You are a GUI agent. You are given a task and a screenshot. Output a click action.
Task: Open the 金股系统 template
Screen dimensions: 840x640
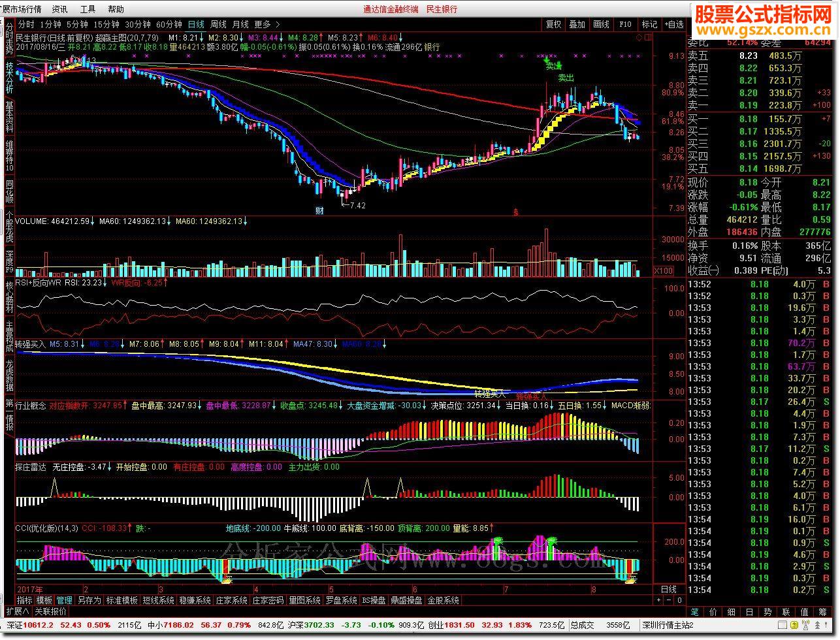[444, 600]
